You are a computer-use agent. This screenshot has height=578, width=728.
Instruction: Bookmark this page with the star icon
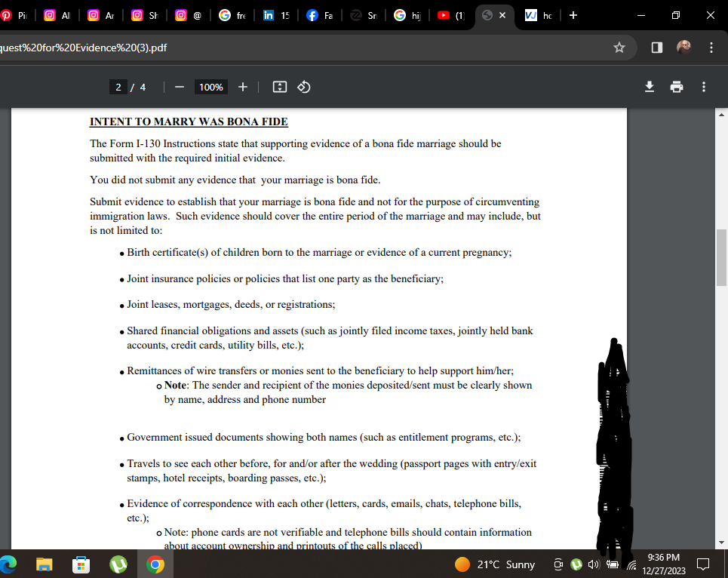(619, 48)
